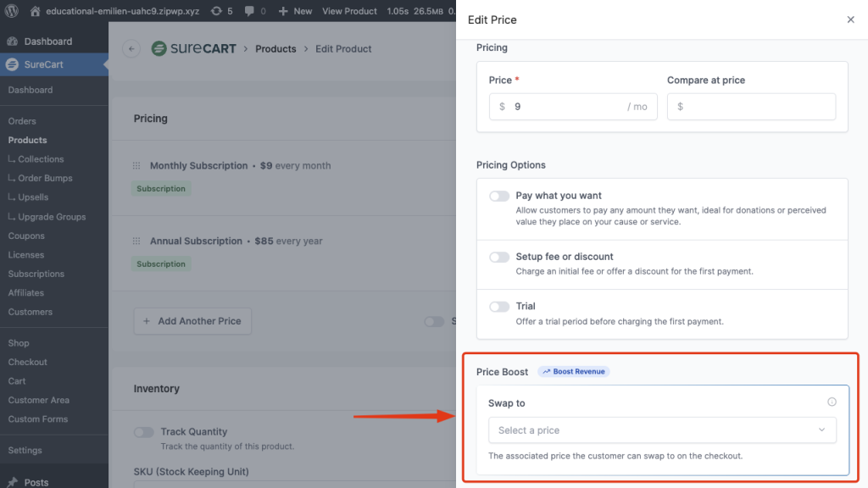Click the comments bubble icon

[x=249, y=11]
